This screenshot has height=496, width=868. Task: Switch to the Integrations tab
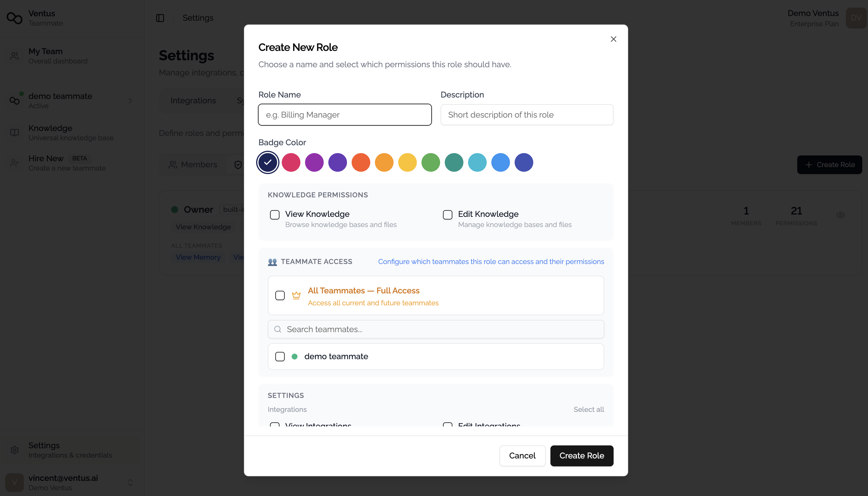pyautogui.click(x=193, y=100)
